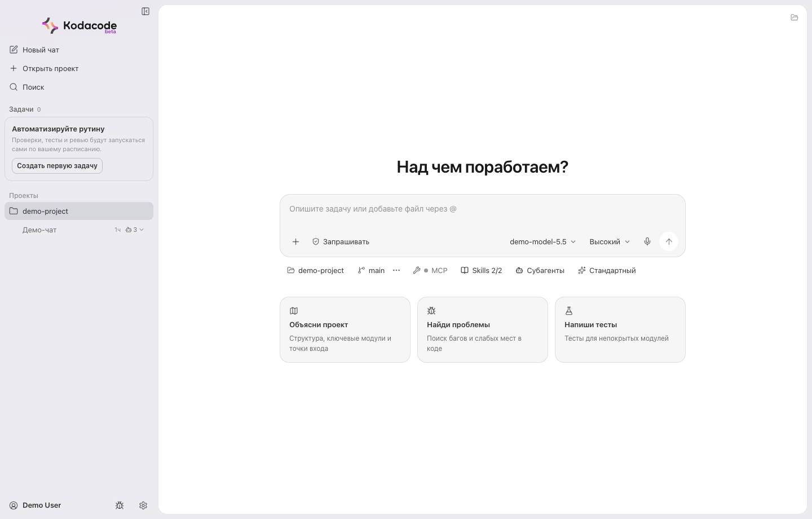Click the Demo User avatar icon
The height and width of the screenshot is (519, 812).
coord(14,505)
